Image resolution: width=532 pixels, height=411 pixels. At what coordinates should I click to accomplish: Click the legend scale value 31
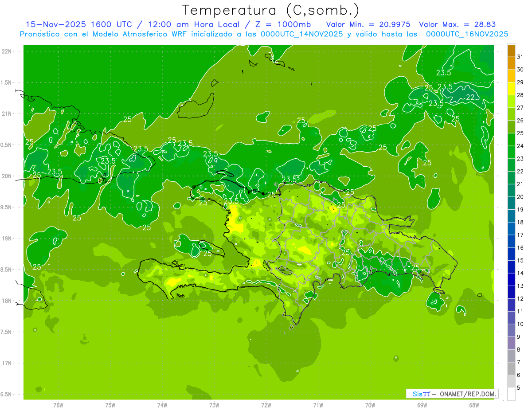(x=520, y=57)
